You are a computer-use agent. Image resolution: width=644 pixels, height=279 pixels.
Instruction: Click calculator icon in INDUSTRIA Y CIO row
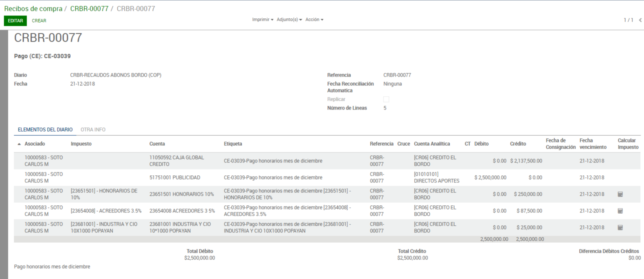click(620, 228)
